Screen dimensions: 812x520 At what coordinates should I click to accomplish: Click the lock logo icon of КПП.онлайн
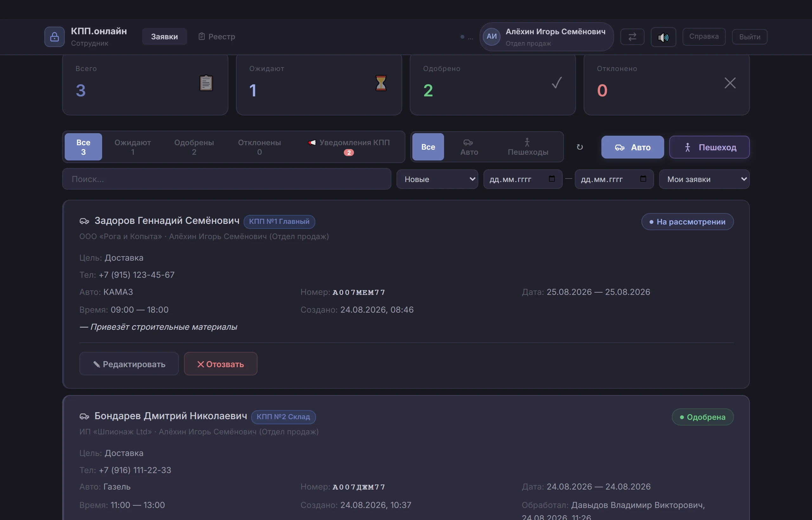(54, 36)
